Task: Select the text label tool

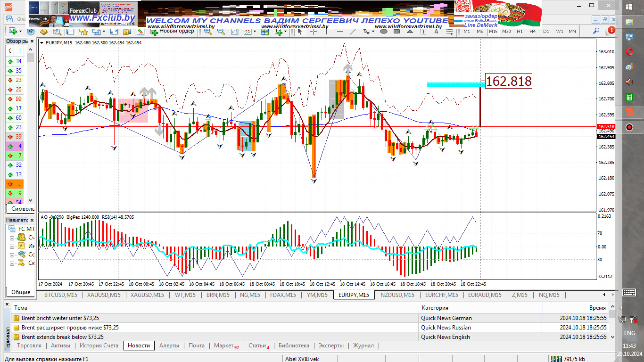Action: pos(423,32)
